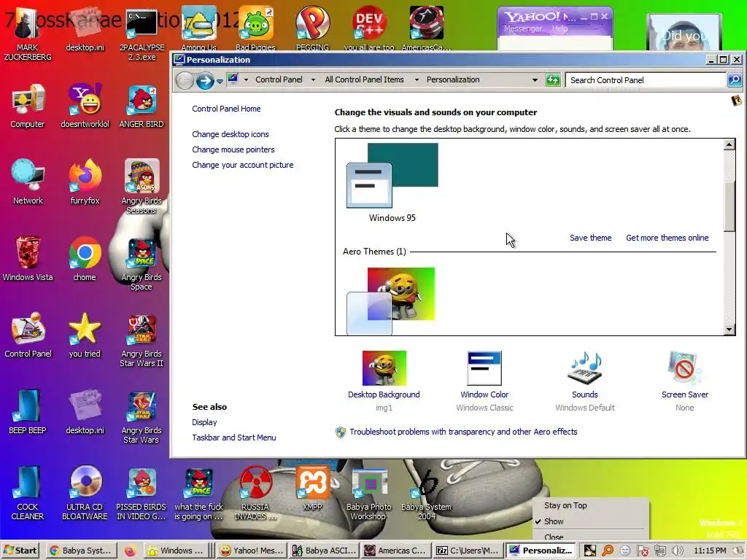Select the XMPP desktop icon
The width and height of the screenshot is (747, 560).
(312, 488)
